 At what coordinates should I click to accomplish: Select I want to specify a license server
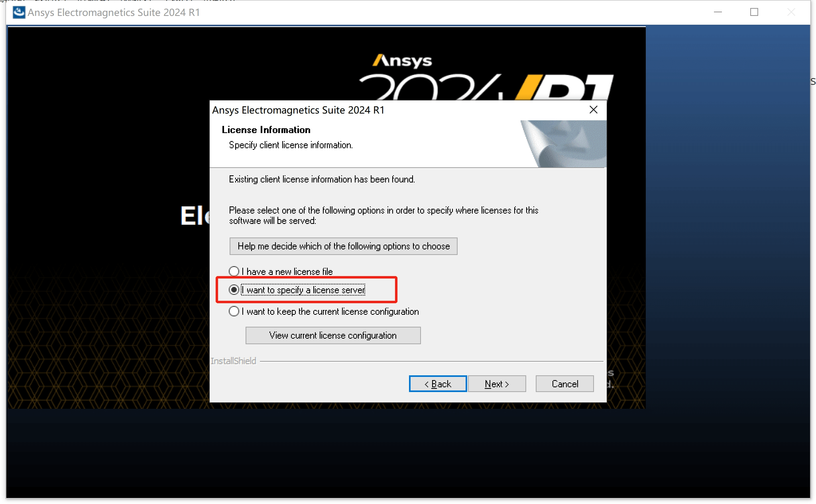click(x=234, y=290)
